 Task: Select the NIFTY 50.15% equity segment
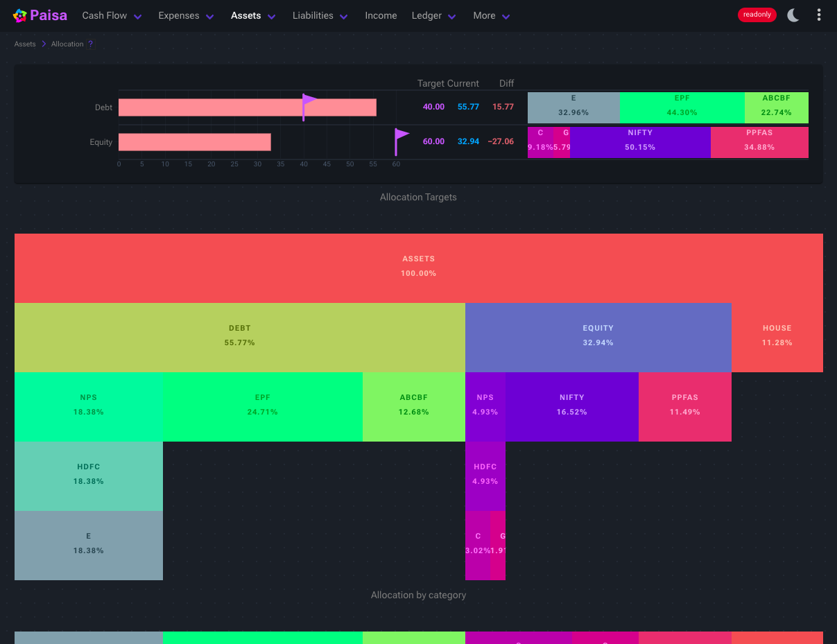[640, 142]
